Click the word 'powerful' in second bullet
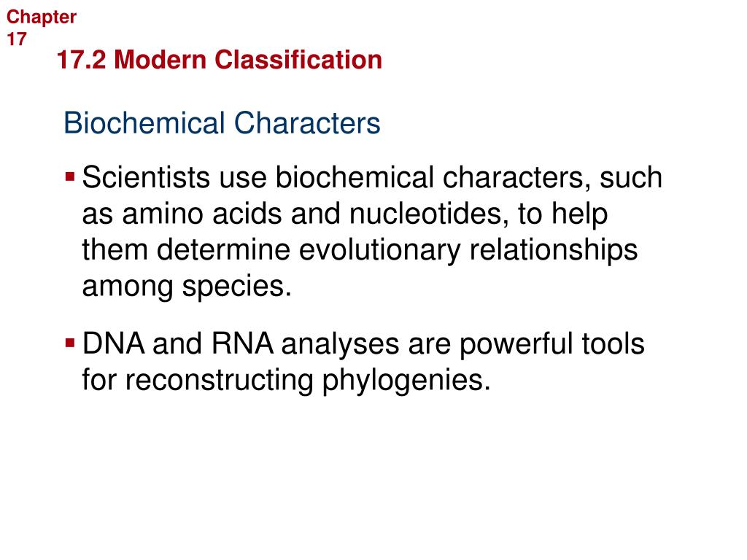The image size is (747, 560). [x=516, y=344]
